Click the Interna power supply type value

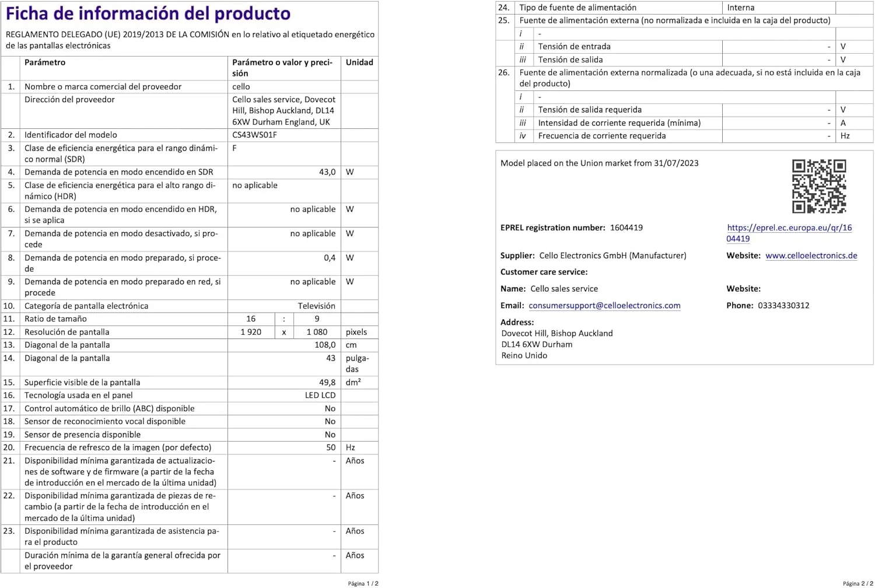(741, 8)
